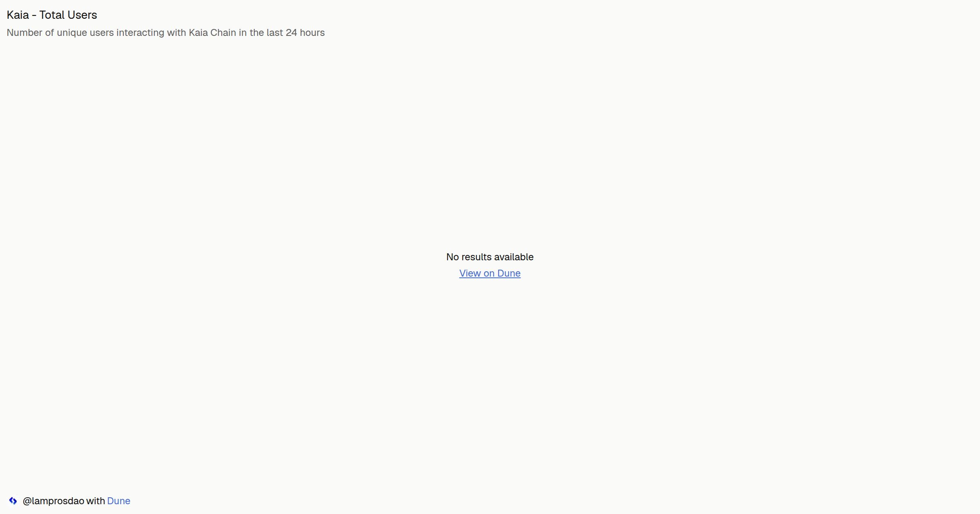The height and width of the screenshot is (514, 980).
Task: Click the unique users description subtitle
Action: click(166, 33)
